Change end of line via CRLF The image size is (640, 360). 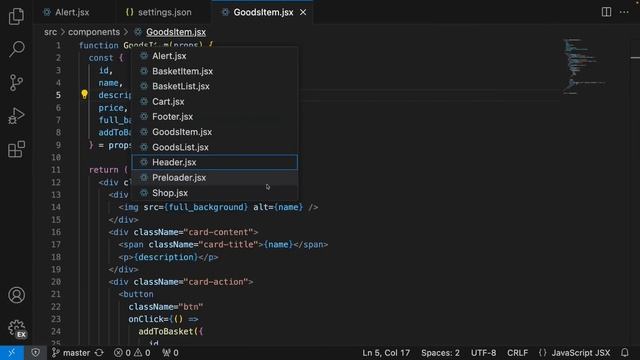518,353
